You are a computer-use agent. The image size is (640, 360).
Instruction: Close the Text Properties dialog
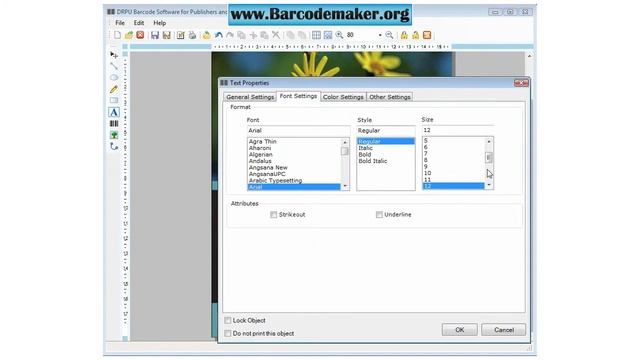tap(521, 83)
